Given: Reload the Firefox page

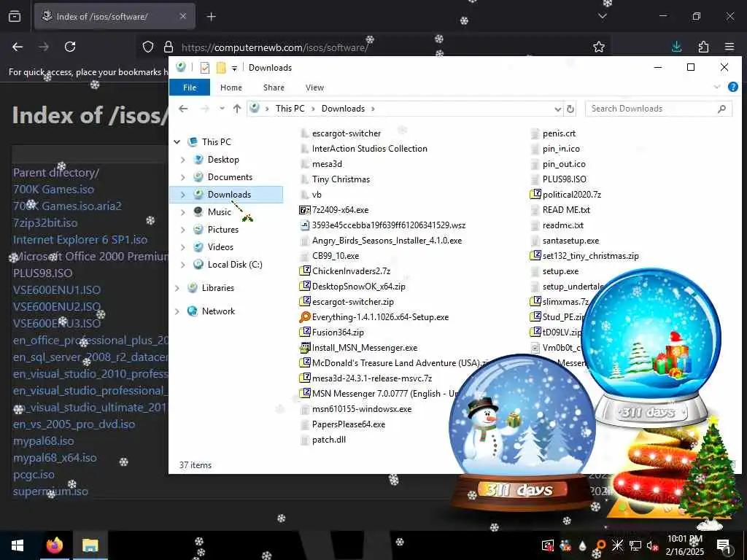Looking at the screenshot, I should coord(70,47).
